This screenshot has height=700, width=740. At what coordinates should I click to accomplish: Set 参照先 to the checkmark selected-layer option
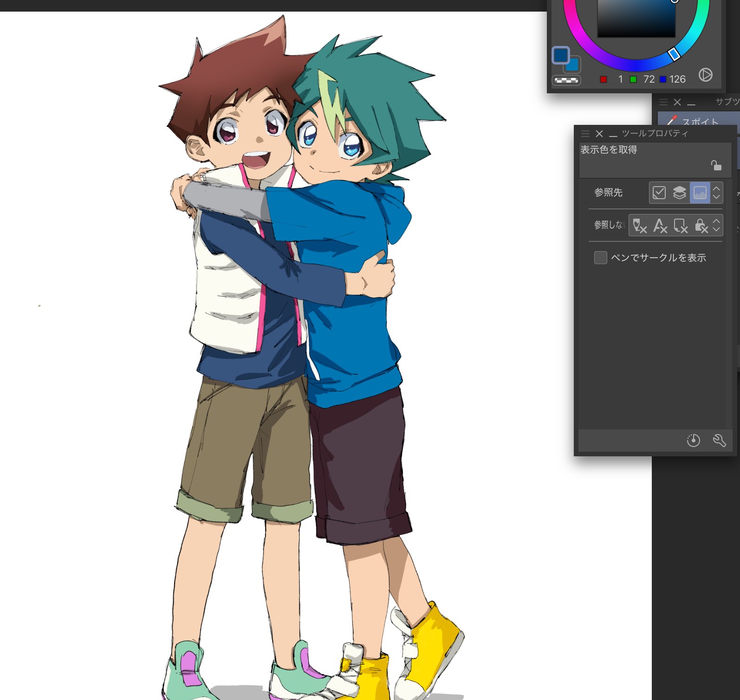tap(659, 192)
